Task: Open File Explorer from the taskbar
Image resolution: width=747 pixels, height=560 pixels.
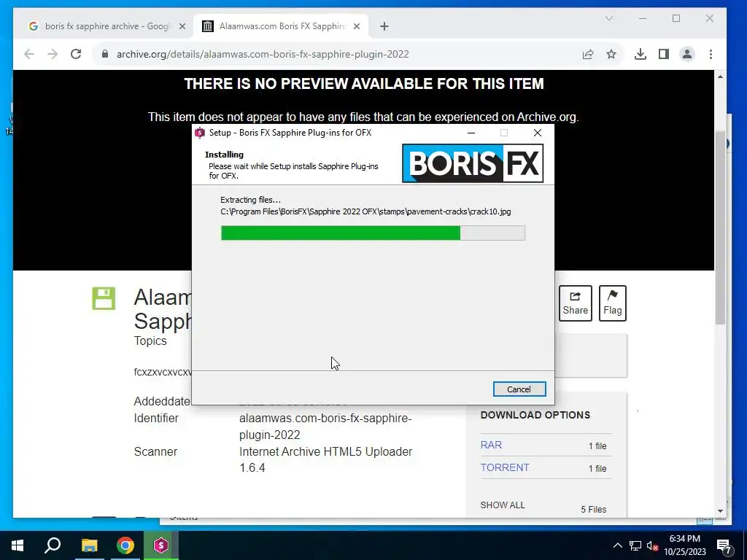Action: coord(89,545)
